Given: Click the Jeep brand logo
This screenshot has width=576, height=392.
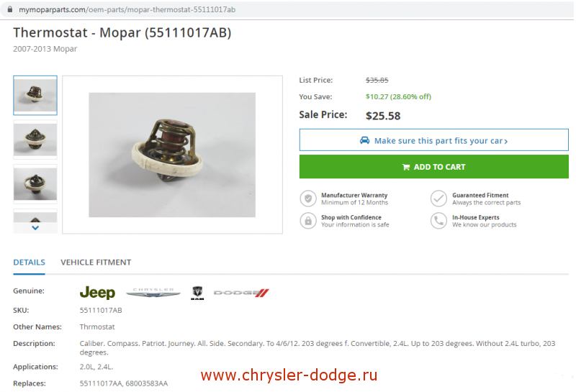Looking at the screenshot, I should point(97,293).
